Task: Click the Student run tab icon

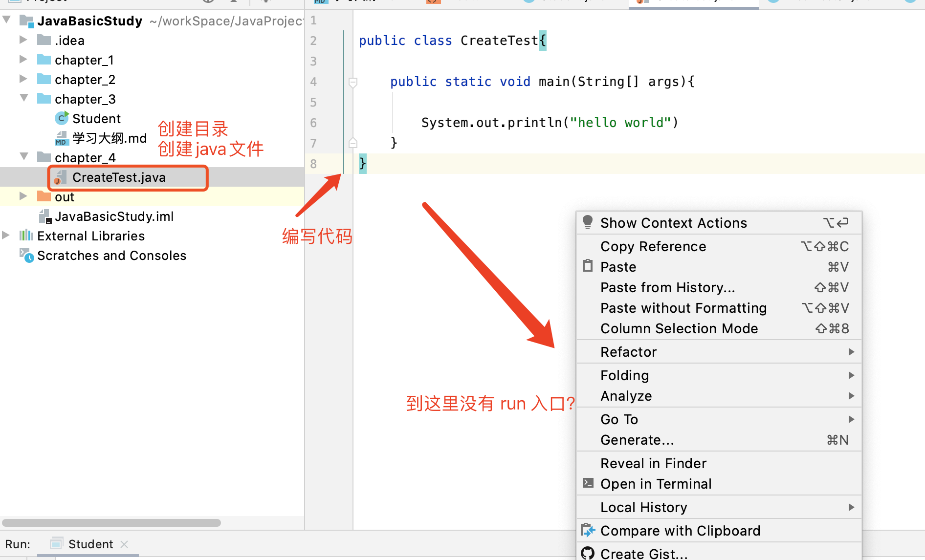Action: tap(57, 543)
